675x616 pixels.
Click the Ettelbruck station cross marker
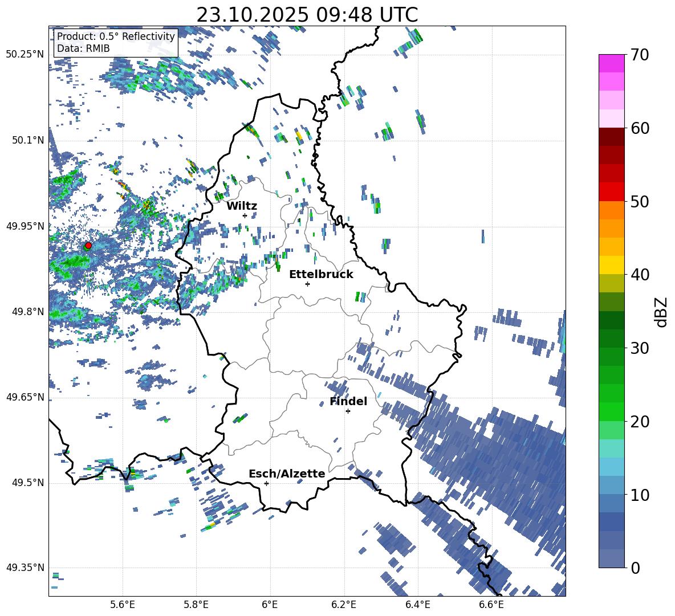(x=307, y=284)
